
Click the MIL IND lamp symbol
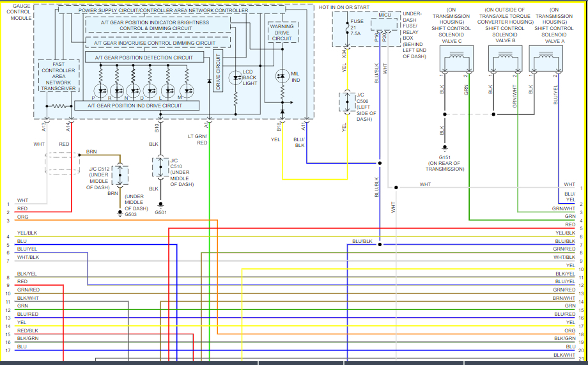coord(282,76)
